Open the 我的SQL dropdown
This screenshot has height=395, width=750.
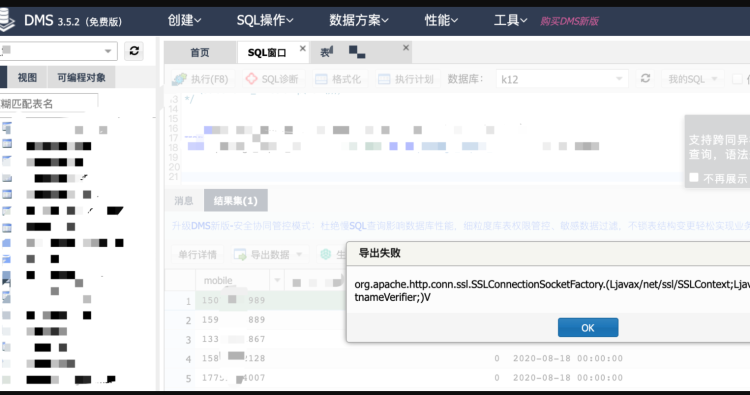(x=693, y=79)
